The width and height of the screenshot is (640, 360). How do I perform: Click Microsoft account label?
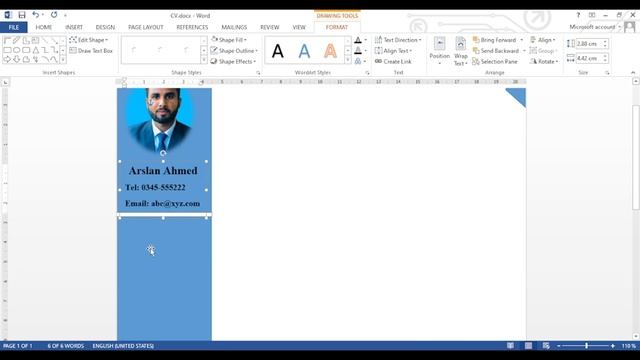tap(592, 27)
